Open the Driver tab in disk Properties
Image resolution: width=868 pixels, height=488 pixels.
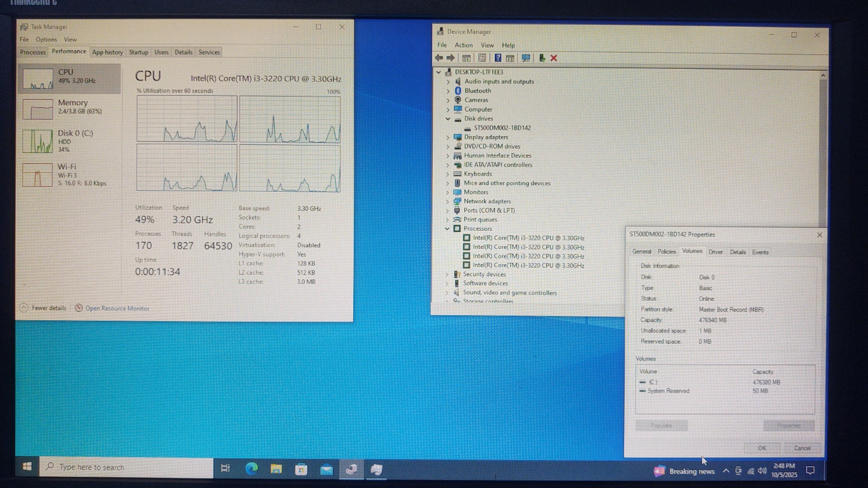coord(715,252)
